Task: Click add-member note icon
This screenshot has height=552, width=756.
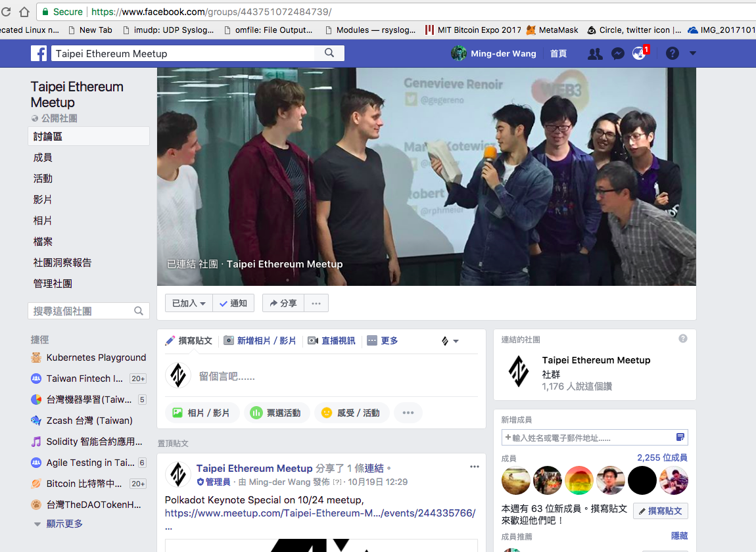Action: (680, 437)
